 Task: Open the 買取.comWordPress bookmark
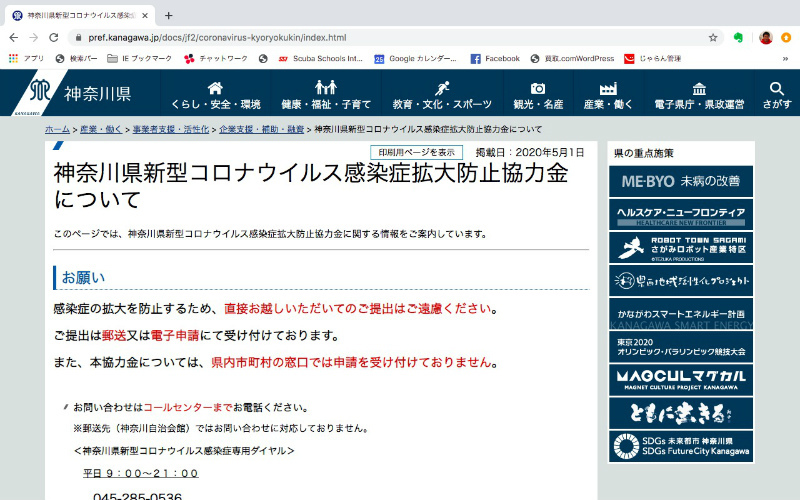point(572,59)
